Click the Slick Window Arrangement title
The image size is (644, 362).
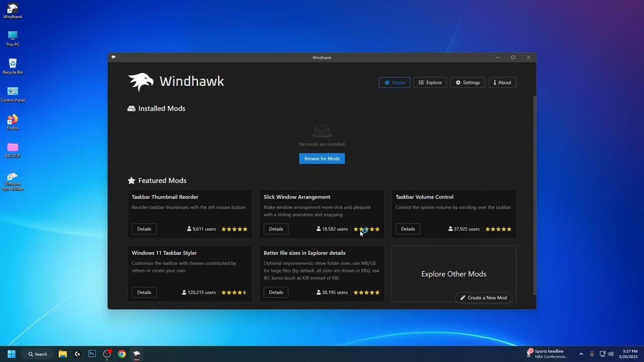[x=297, y=197]
